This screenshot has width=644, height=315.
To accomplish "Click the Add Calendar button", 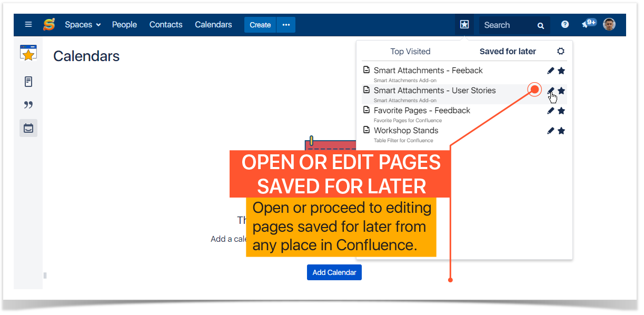I will (x=334, y=272).
